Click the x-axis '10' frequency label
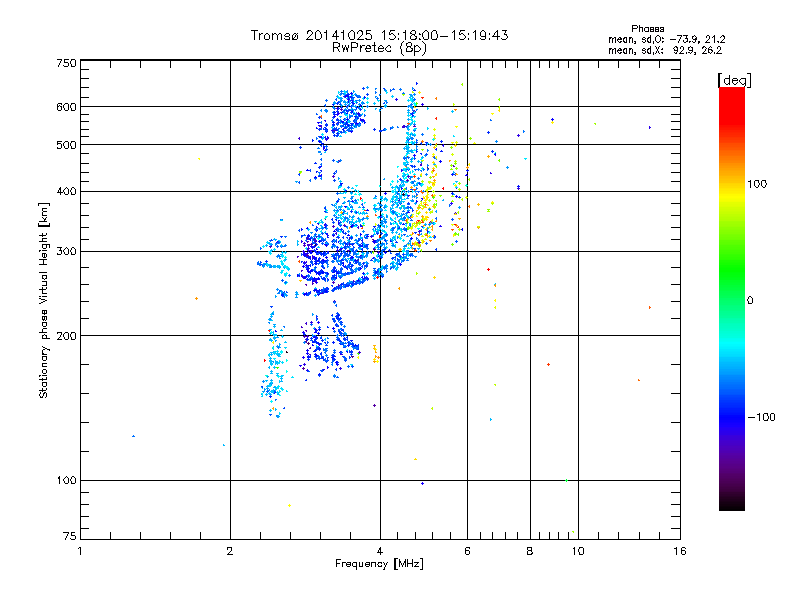Viewport: 800px width, 600px height. [x=578, y=551]
